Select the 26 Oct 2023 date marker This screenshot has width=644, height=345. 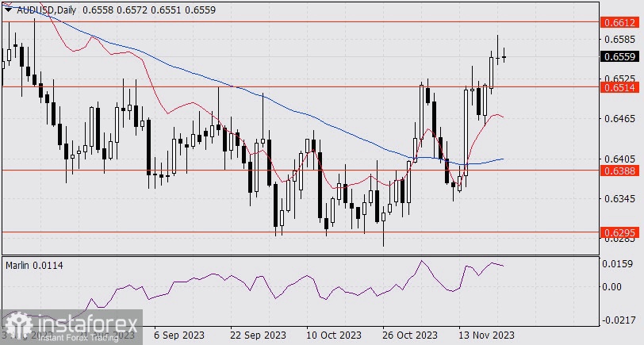pyautogui.click(x=409, y=335)
